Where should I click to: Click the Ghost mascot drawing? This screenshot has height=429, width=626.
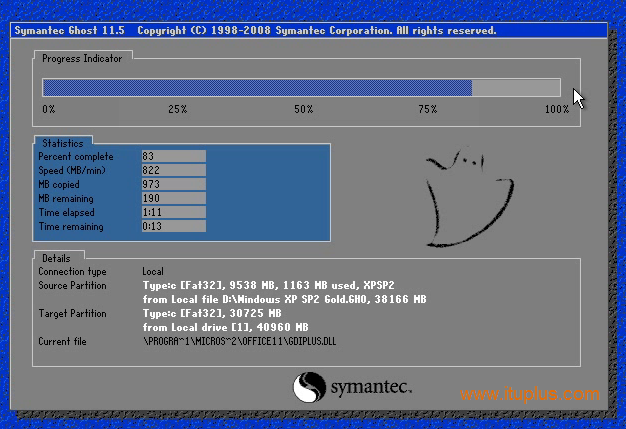pos(470,198)
